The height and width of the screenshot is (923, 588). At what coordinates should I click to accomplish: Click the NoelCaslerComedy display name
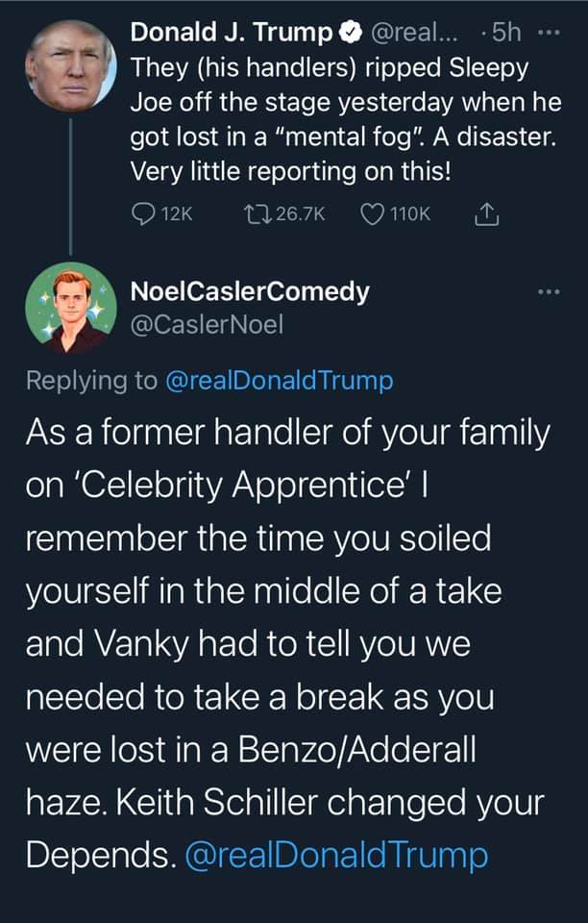click(x=249, y=291)
